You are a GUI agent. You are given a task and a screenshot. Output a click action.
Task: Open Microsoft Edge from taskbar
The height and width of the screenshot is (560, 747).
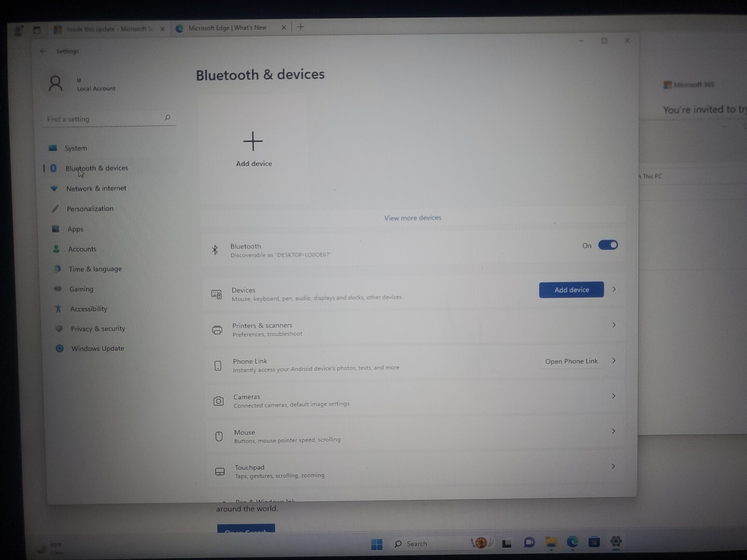point(573,542)
